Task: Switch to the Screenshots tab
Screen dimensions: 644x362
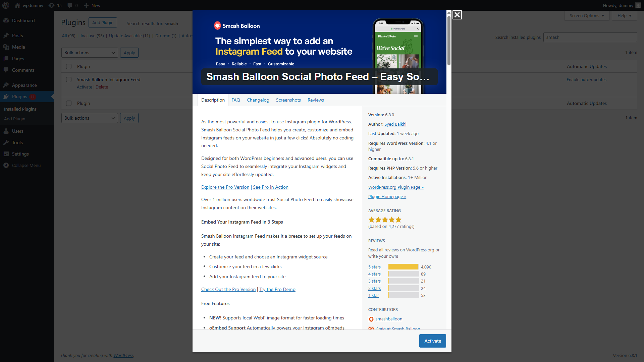Action: [288, 100]
